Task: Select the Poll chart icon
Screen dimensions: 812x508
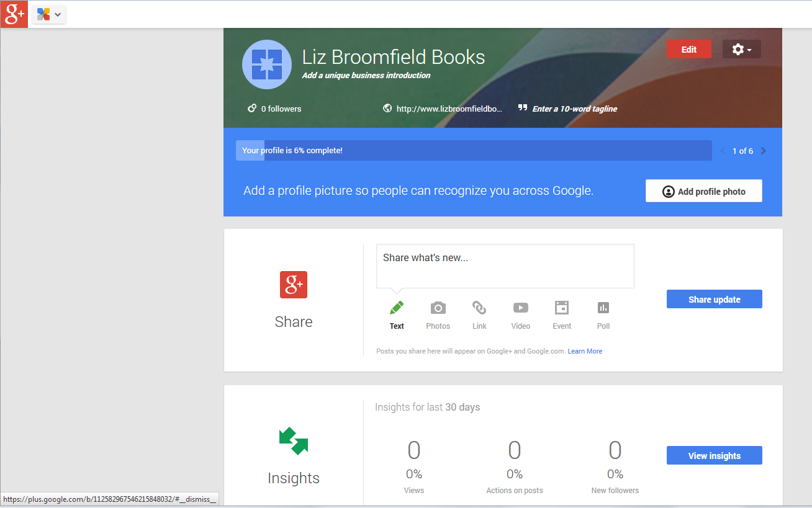Action: click(x=603, y=308)
